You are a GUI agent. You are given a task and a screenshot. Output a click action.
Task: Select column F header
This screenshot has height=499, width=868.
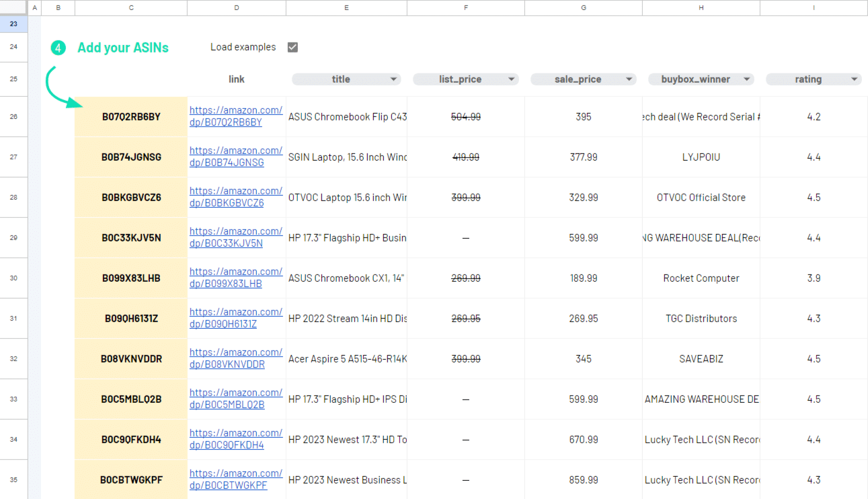pos(466,7)
